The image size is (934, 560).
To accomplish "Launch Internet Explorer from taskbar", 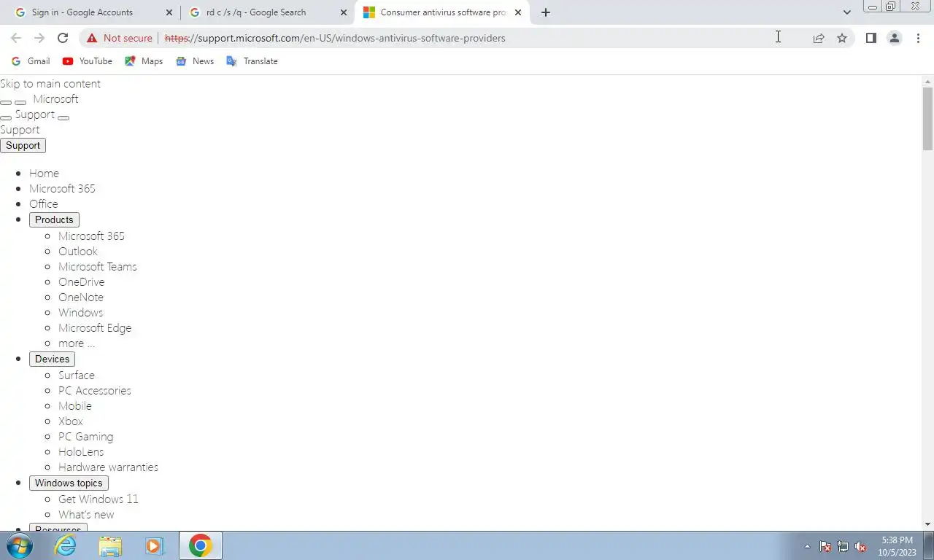I will point(66,545).
